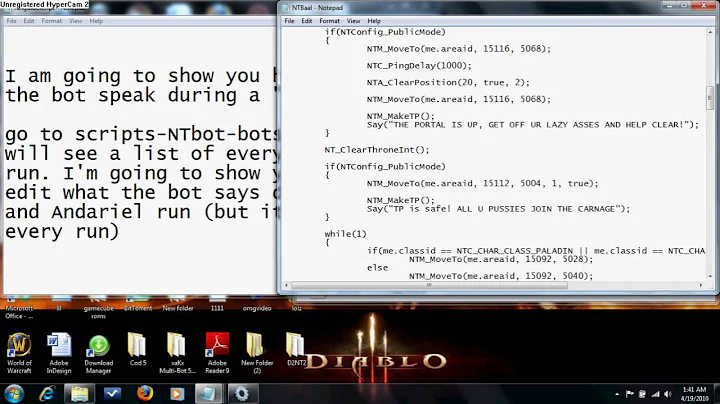Image resolution: width=720 pixels, height=404 pixels.
Task: Maximize the NTBaal Notepad window
Action: click(683, 6)
